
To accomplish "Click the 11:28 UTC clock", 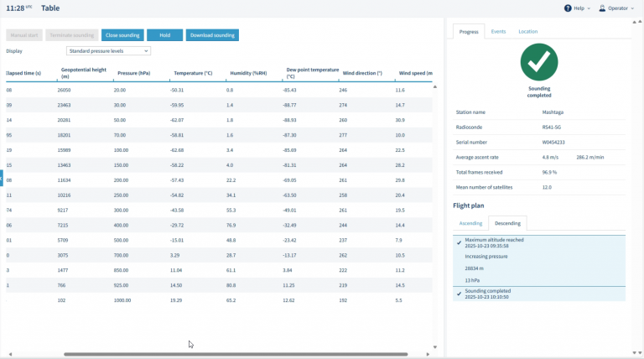I will [19, 8].
